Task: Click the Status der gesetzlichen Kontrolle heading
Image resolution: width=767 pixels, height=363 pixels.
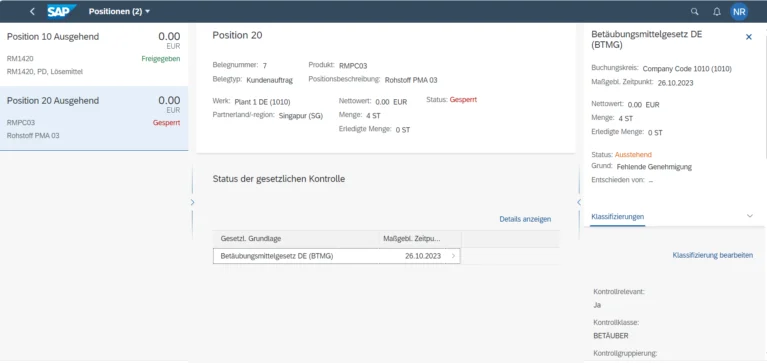Action: pos(279,179)
